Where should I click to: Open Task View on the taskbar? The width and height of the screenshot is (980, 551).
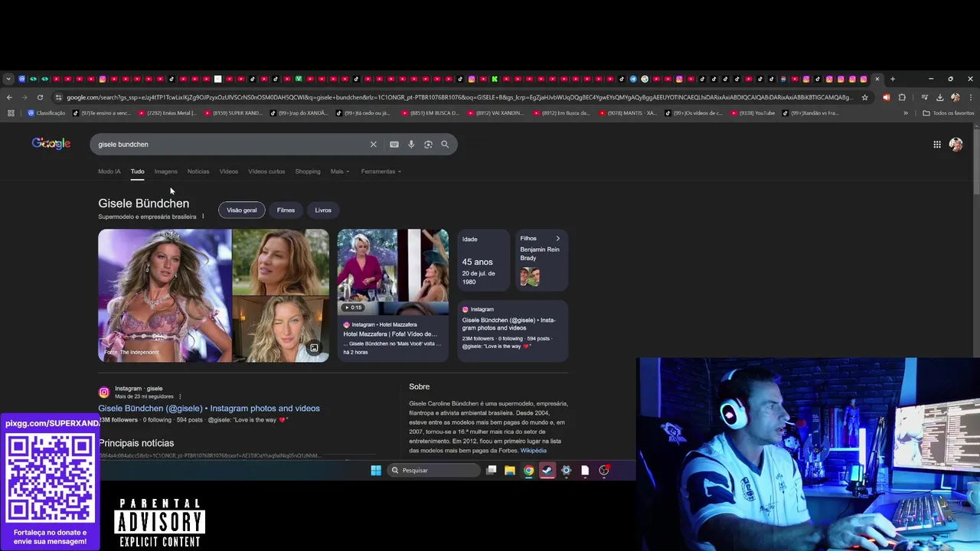coord(492,471)
